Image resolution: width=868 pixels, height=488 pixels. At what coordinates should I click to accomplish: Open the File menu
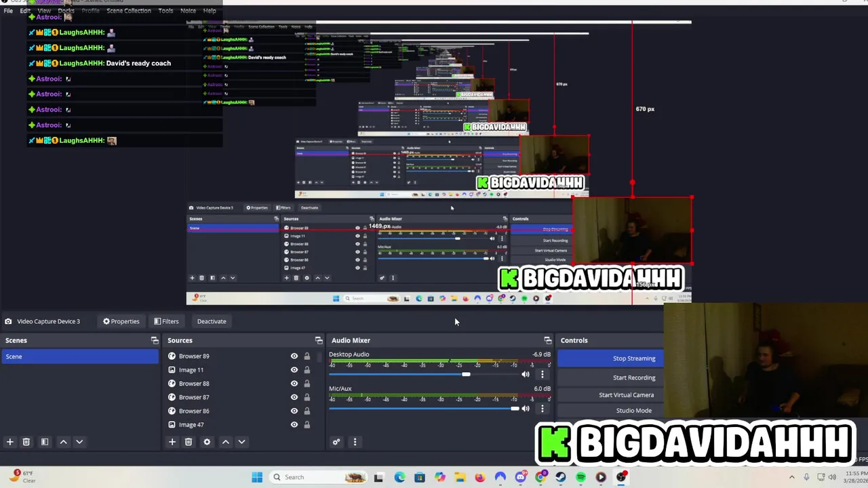(8, 11)
